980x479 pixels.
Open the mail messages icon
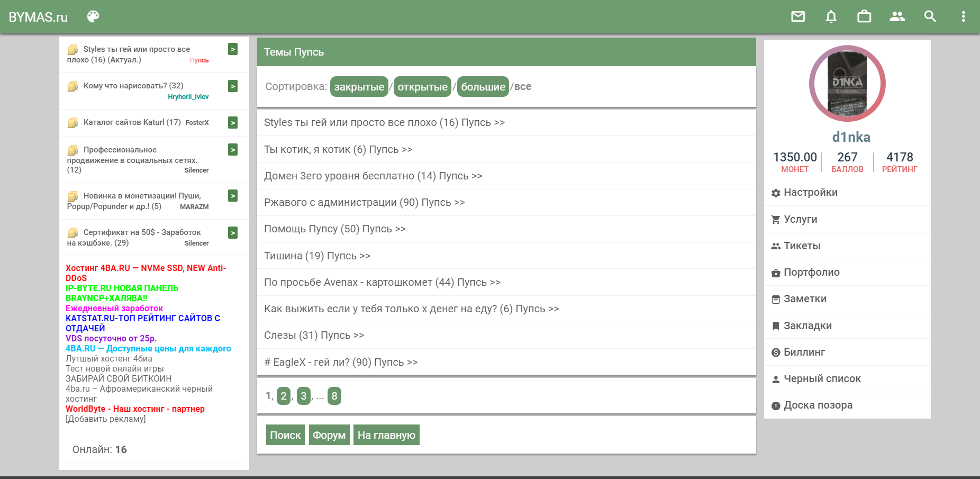[x=798, y=17]
